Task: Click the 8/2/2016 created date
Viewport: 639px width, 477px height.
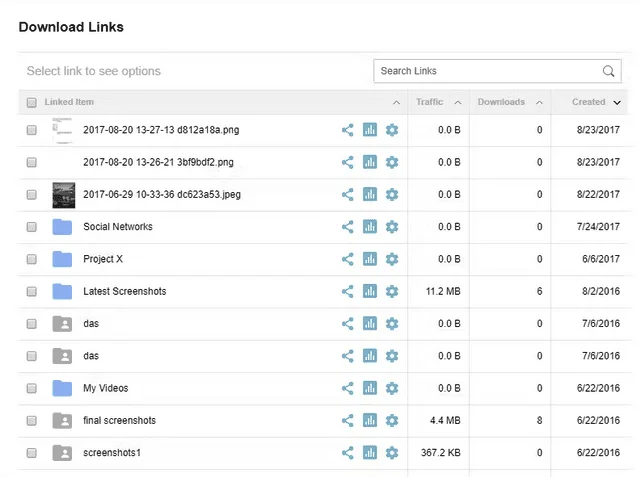Action: (x=601, y=292)
